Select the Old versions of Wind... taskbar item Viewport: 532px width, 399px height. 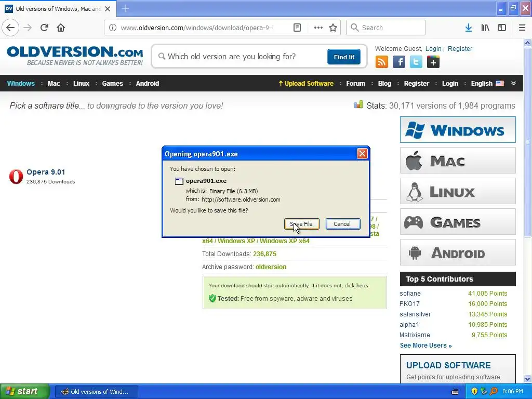pyautogui.click(x=96, y=392)
